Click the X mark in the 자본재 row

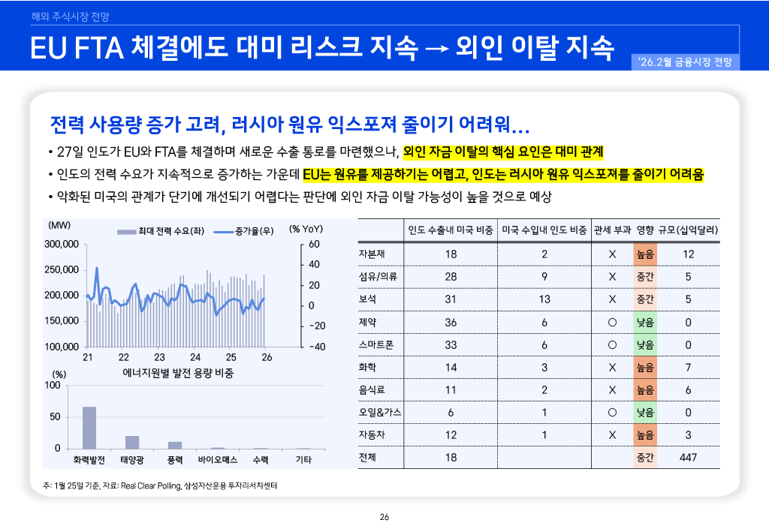[x=612, y=254]
